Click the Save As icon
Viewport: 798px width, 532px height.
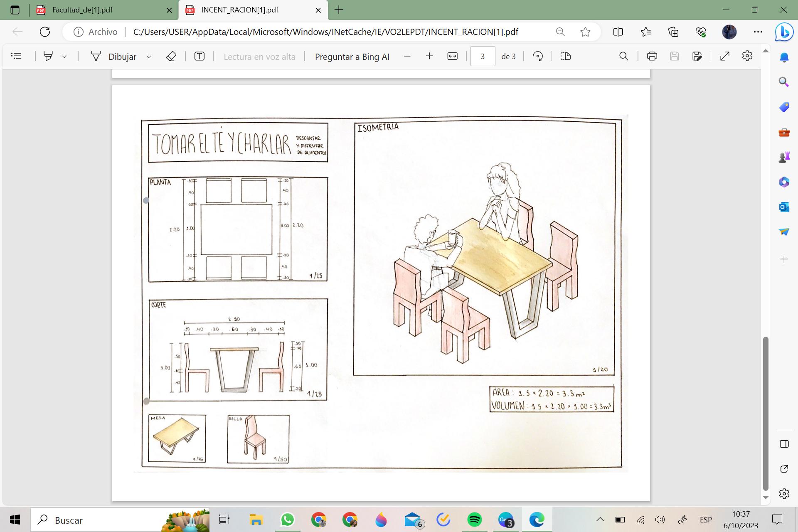coord(697,56)
